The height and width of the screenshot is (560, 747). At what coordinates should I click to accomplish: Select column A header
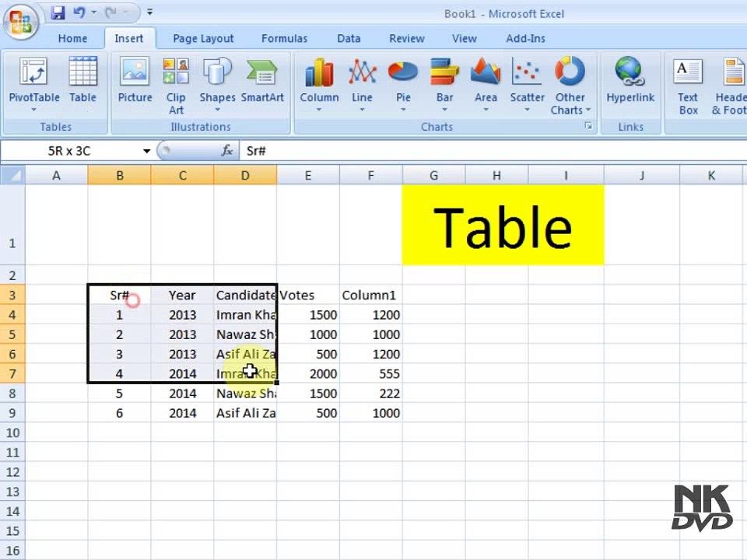point(56,176)
